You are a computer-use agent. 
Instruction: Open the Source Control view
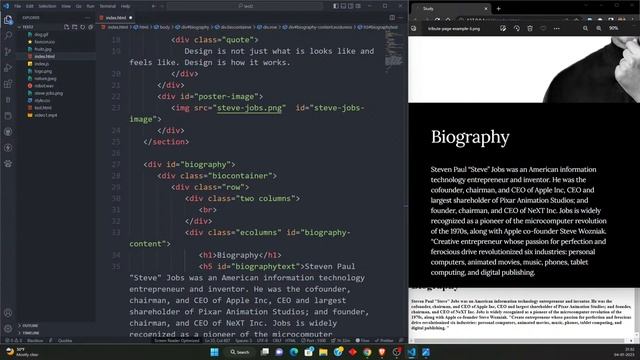click(x=8, y=51)
